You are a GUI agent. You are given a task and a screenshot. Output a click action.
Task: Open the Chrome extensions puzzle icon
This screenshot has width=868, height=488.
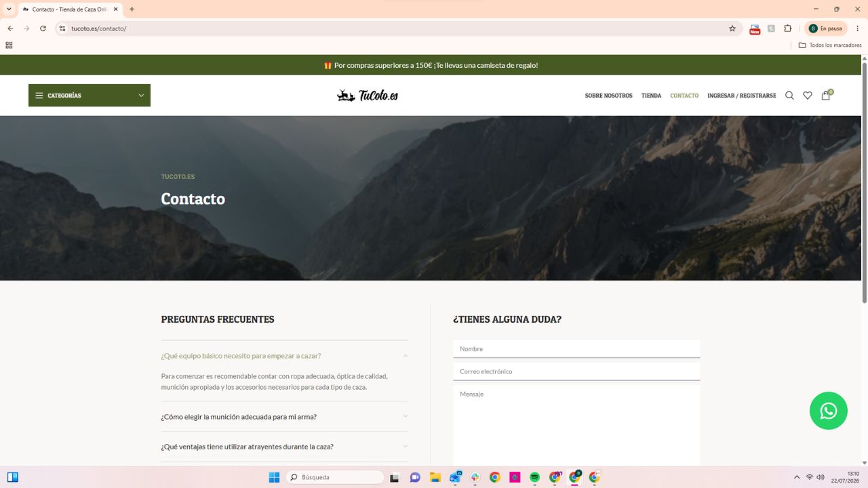pos(788,28)
